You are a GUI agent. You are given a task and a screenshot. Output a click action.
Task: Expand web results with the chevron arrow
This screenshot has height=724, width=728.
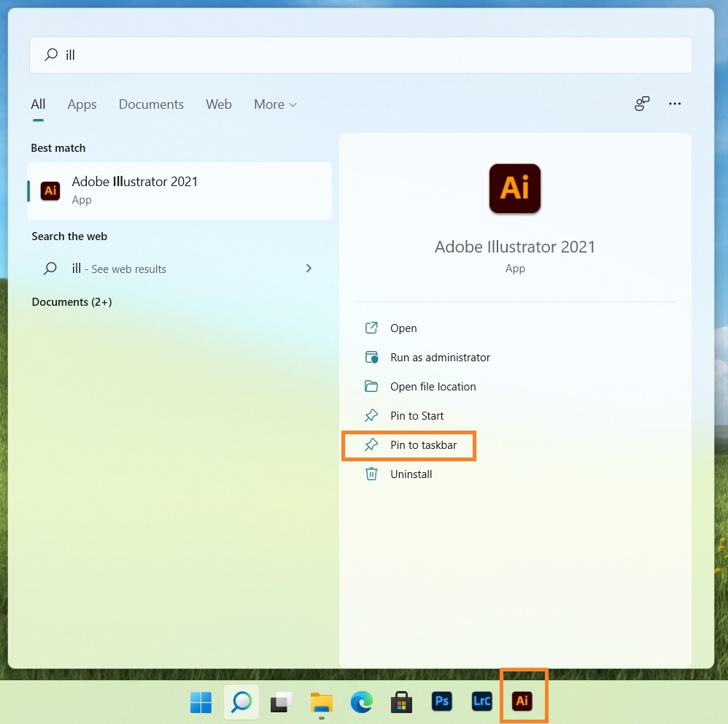pyautogui.click(x=309, y=269)
